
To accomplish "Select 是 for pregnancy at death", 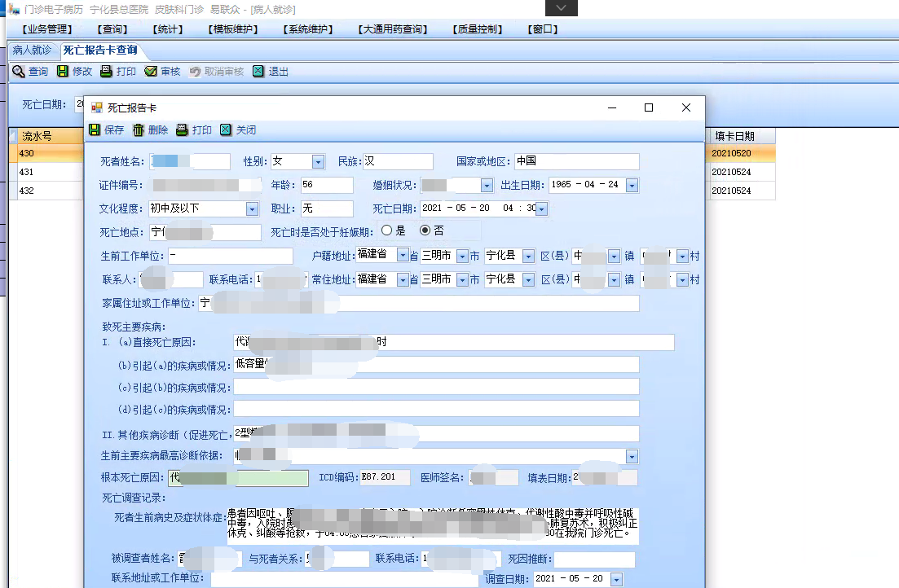I will coord(387,230).
